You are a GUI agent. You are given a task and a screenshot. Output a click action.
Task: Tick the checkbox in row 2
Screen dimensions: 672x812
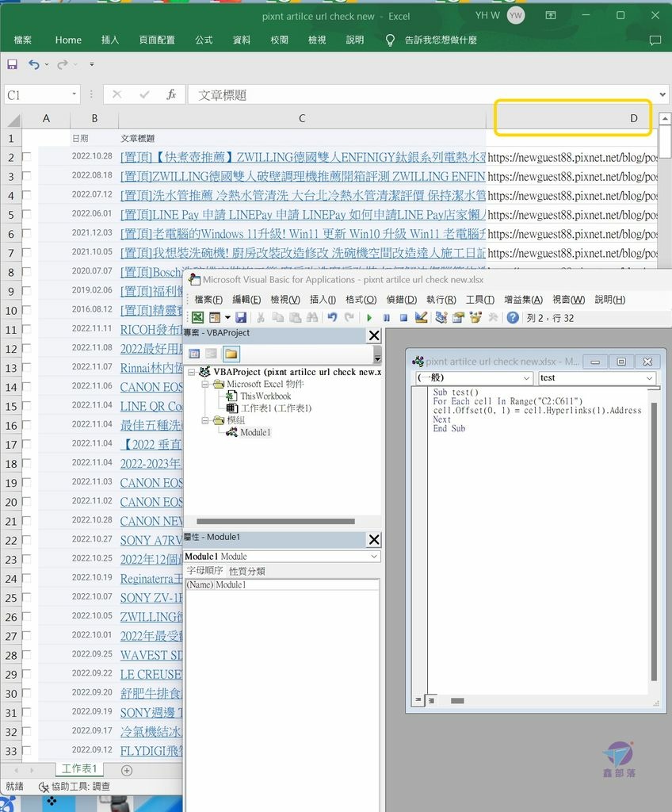26,156
